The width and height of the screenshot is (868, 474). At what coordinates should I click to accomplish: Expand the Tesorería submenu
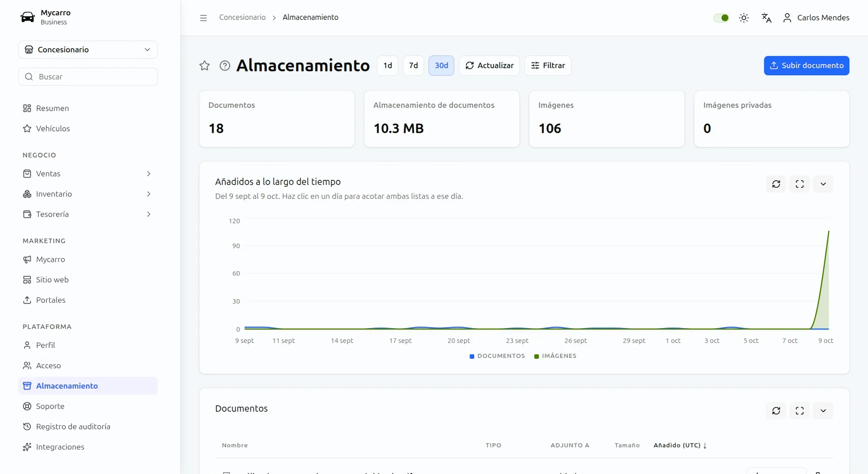[x=88, y=214]
